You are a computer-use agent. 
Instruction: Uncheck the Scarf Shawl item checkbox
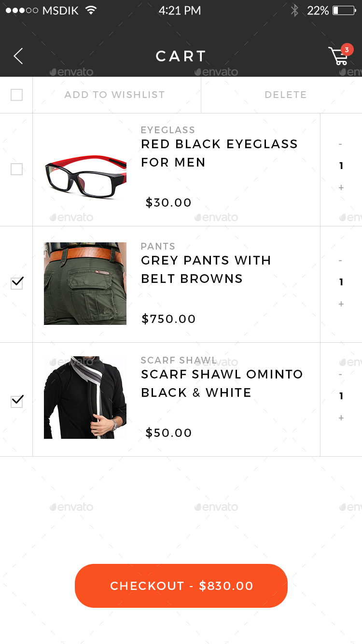click(16, 401)
